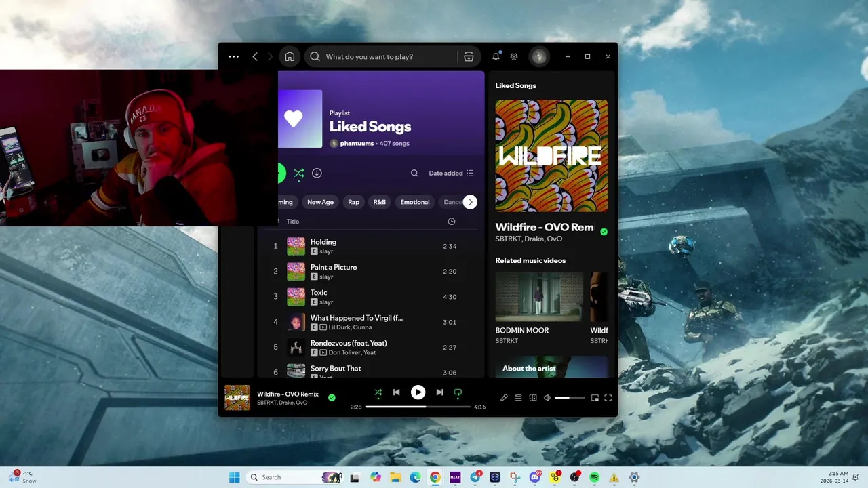The width and height of the screenshot is (868, 488).
Task: Click the duration clock column header
Action: click(452, 222)
